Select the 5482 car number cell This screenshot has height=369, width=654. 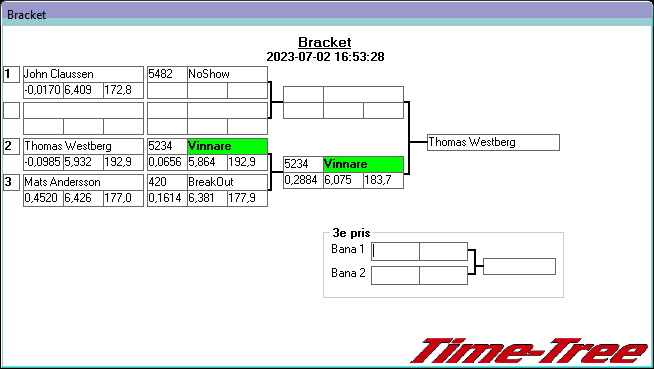tap(167, 74)
